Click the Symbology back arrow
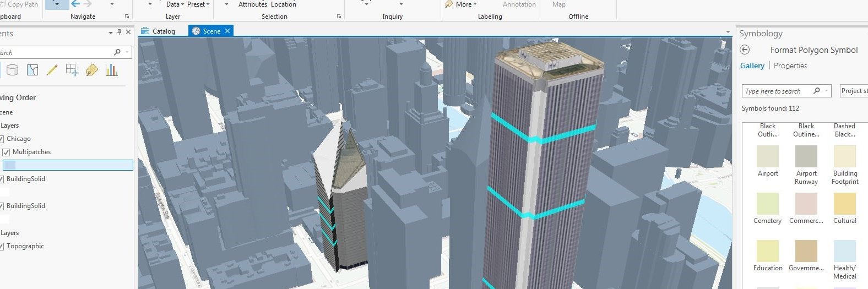This screenshot has width=868, height=289. coord(745,50)
